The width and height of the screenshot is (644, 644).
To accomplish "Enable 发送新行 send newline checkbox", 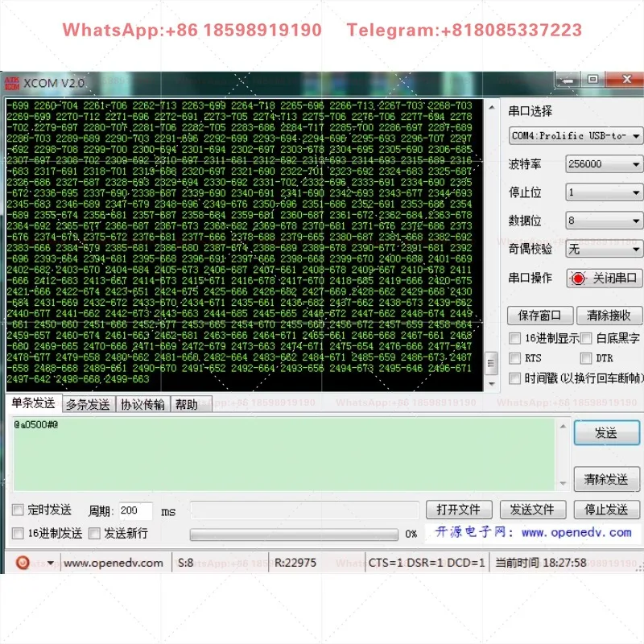I will [94, 534].
